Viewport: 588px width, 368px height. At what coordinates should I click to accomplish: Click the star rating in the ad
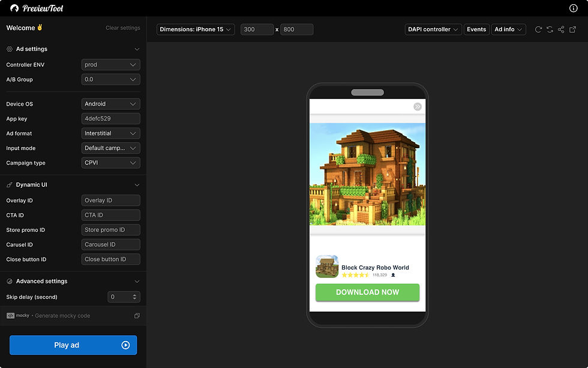click(355, 275)
